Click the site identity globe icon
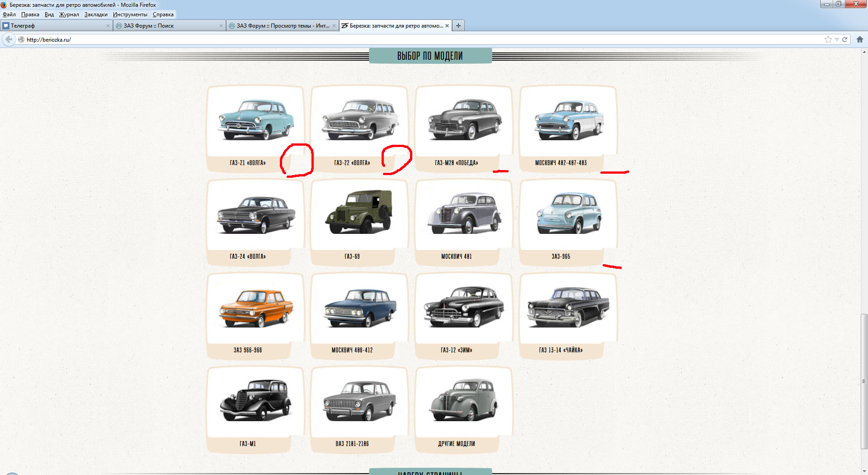This screenshot has width=868, height=475. [x=21, y=39]
